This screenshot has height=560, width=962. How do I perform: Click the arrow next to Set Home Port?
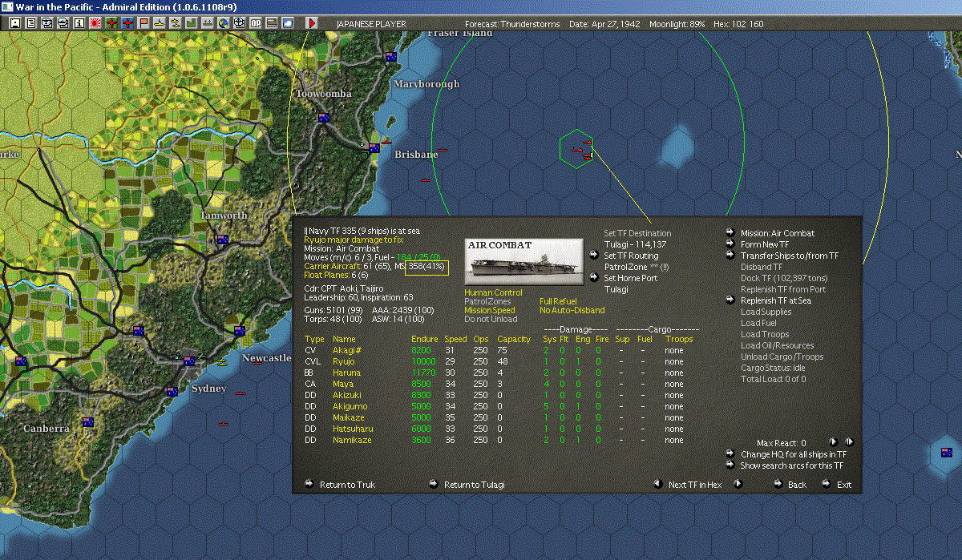coord(594,278)
